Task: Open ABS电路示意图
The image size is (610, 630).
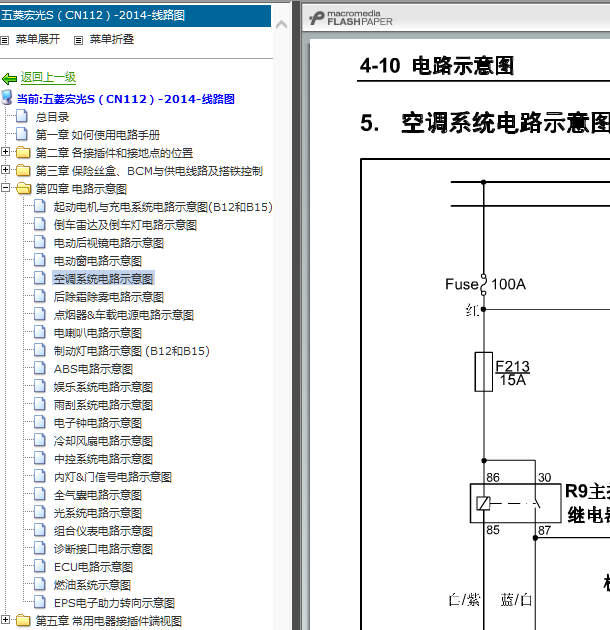Action: [93, 369]
